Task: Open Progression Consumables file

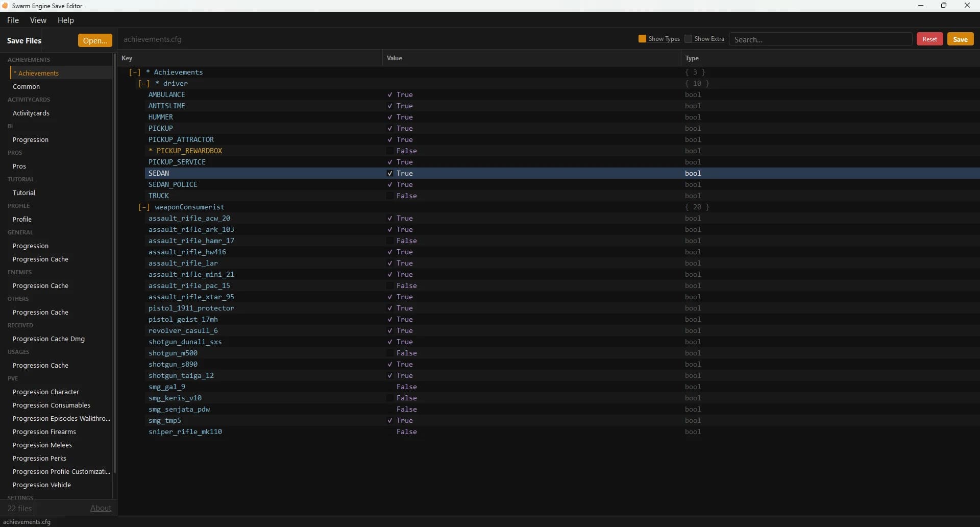Action: pos(61,405)
